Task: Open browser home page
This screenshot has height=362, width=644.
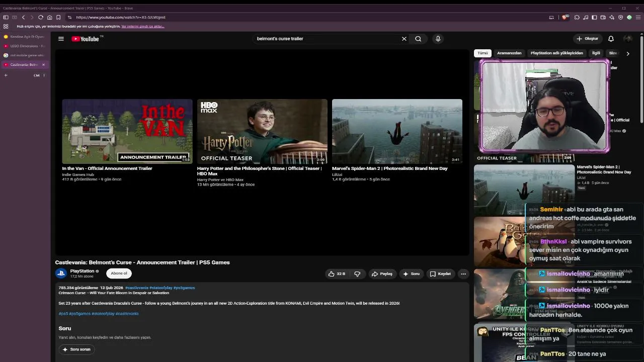Action: pyautogui.click(x=49, y=17)
